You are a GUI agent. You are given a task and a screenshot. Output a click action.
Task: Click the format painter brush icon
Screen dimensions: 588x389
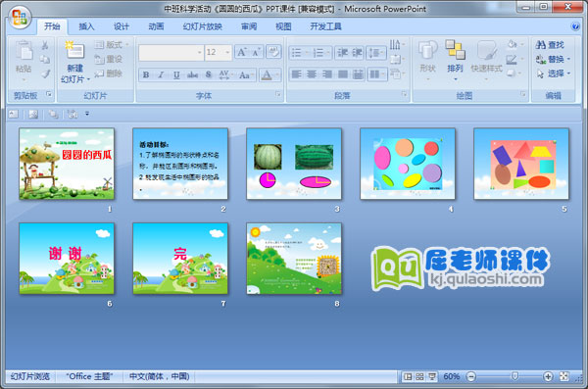click(x=45, y=73)
